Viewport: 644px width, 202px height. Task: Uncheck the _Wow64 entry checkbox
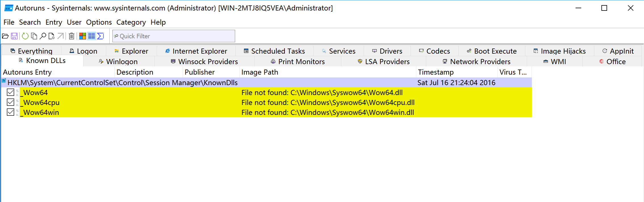(11, 92)
